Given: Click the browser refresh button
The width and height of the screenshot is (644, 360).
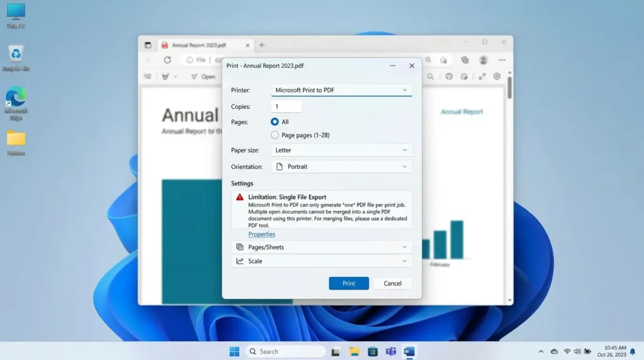Looking at the screenshot, I should pyautogui.click(x=167, y=60).
